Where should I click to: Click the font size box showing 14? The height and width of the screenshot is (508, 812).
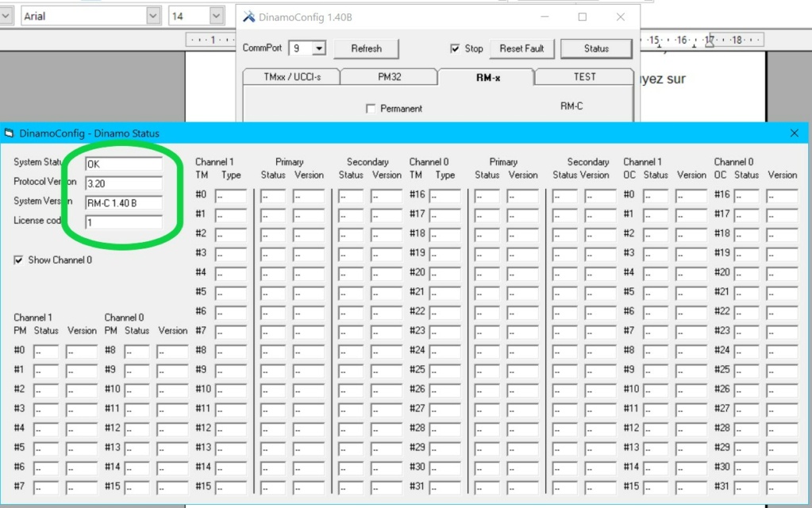click(x=190, y=16)
